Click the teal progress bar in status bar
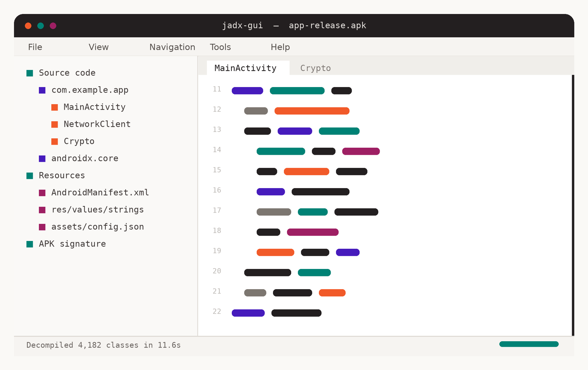The width and height of the screenshot is (588, 370). tap(529, 344)
